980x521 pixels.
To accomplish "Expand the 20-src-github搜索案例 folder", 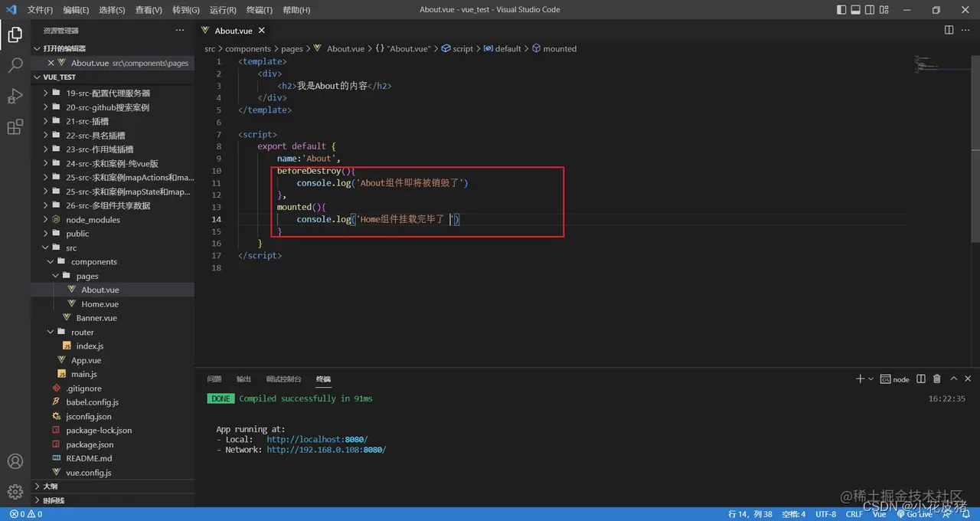I will [113, 107].
